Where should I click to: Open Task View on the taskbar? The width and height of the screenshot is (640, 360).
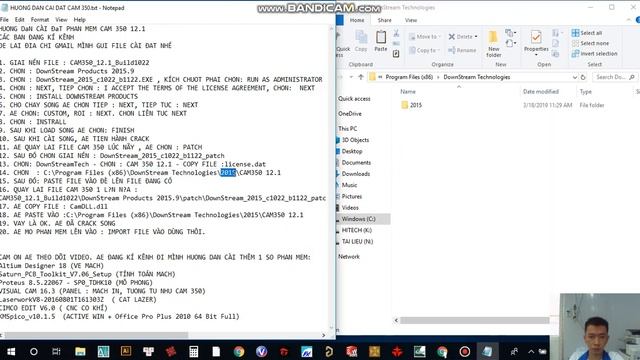click(x=56, y=351)
